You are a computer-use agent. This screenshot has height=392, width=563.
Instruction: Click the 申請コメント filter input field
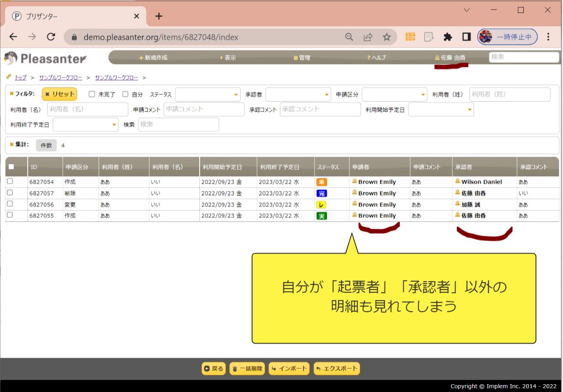[x=204, y=109]
